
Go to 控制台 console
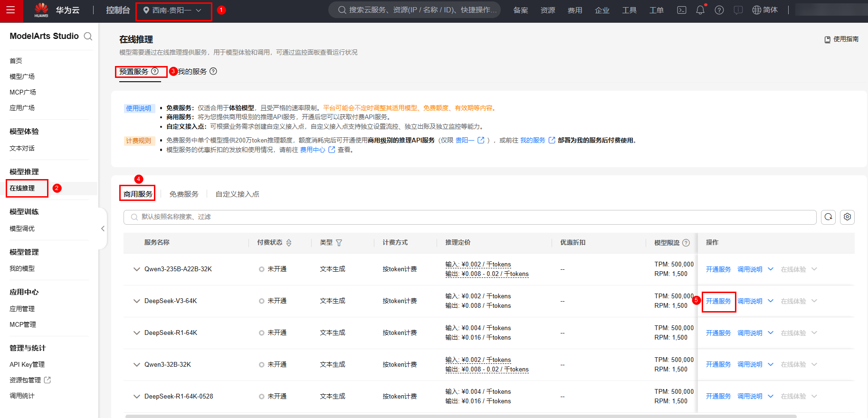point(118,10)
